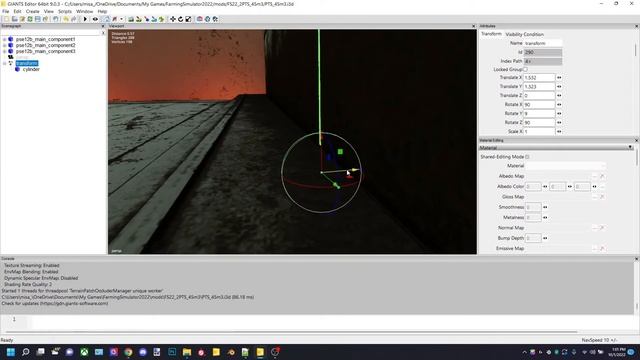This screenshot has height=360, width=640.
Task: Click the last gear toolbar icon
Action: pos(215,19)
